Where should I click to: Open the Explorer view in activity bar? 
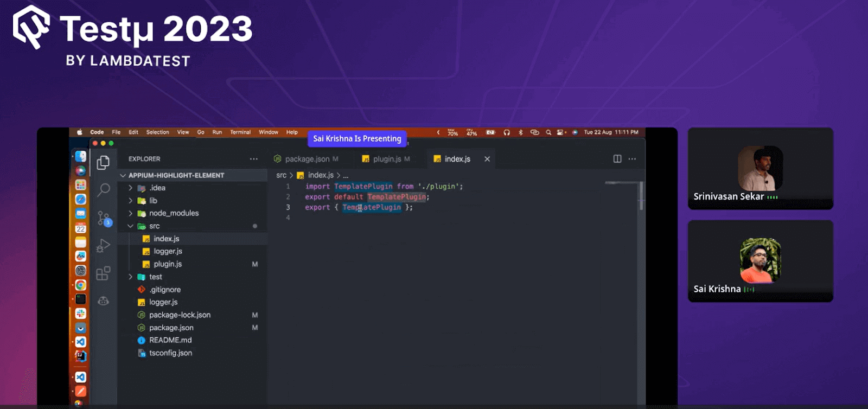pos(103,162)
